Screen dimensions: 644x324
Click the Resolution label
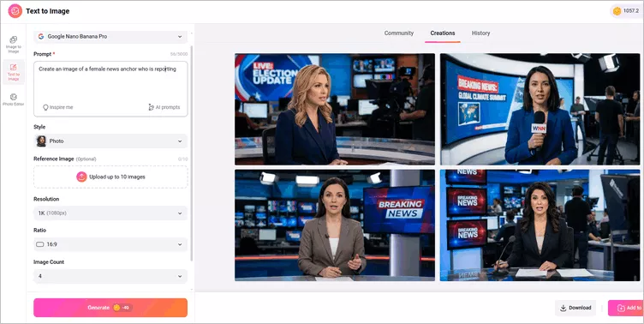[x=46, y=199]
